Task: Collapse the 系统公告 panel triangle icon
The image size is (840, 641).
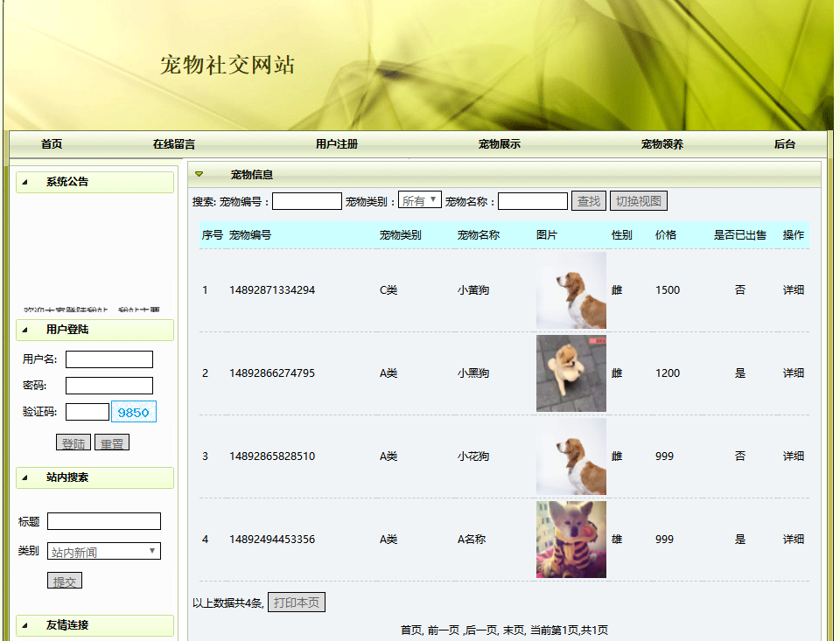Action: point(24,182)
